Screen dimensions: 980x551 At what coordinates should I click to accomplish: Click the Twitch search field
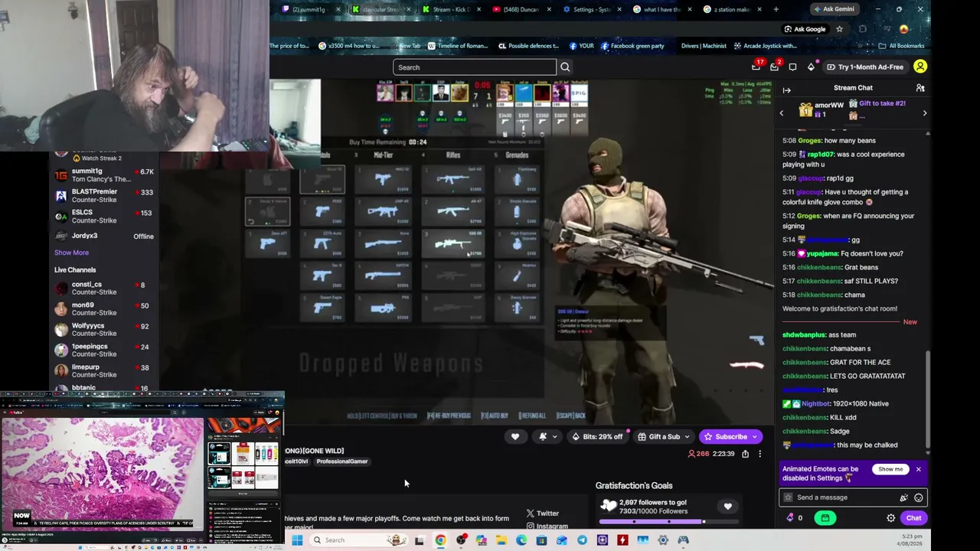pyautogui.click(x=475, y=67)
